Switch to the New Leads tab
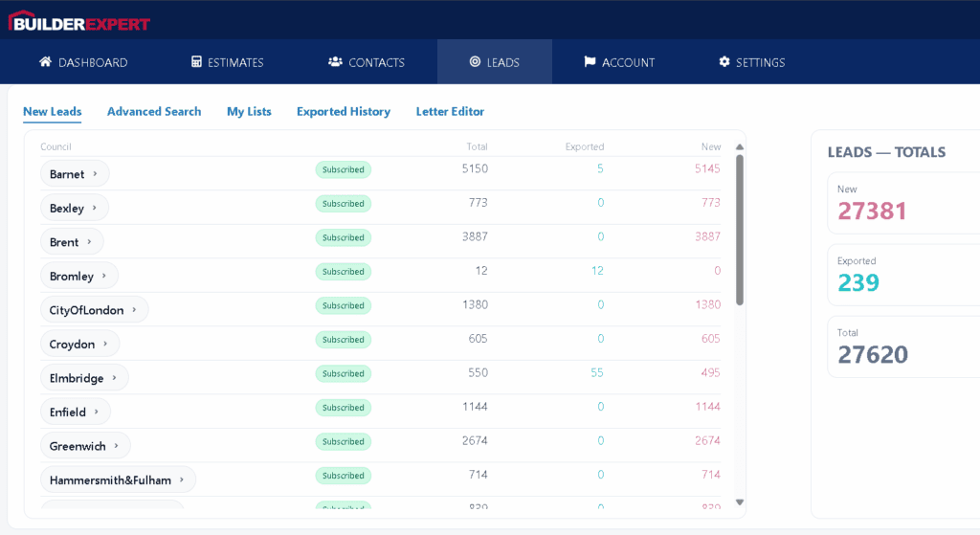This screenshot has width=980, height=535. (53, 111)
